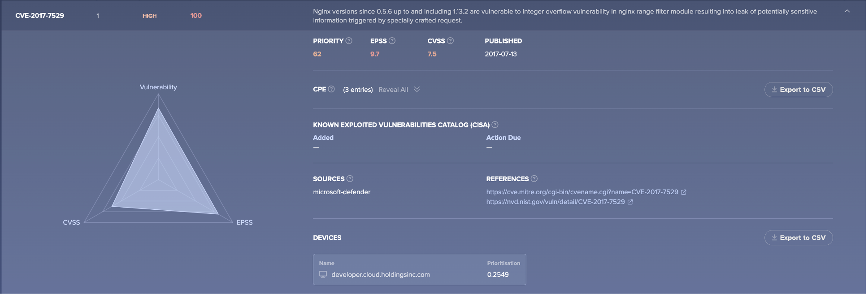Click the score 100 in header row
This screenshot has width=868, height=295.
(x=196, y=16)
